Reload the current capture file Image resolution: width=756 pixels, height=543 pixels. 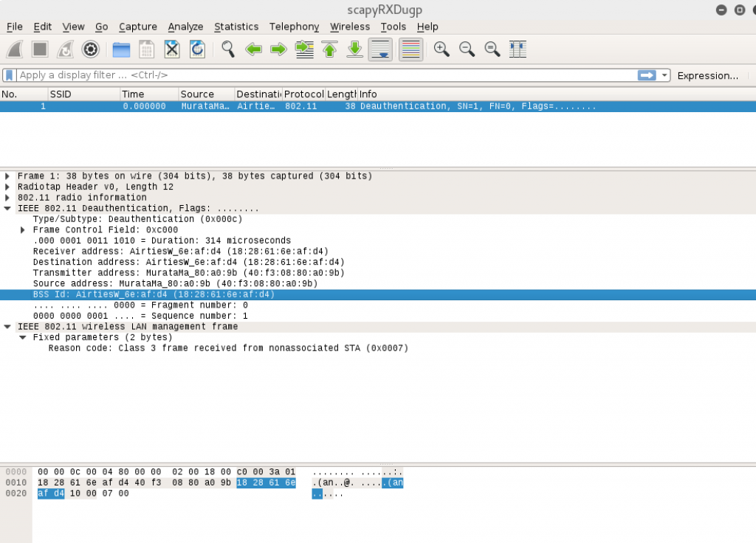click(197, 49)
